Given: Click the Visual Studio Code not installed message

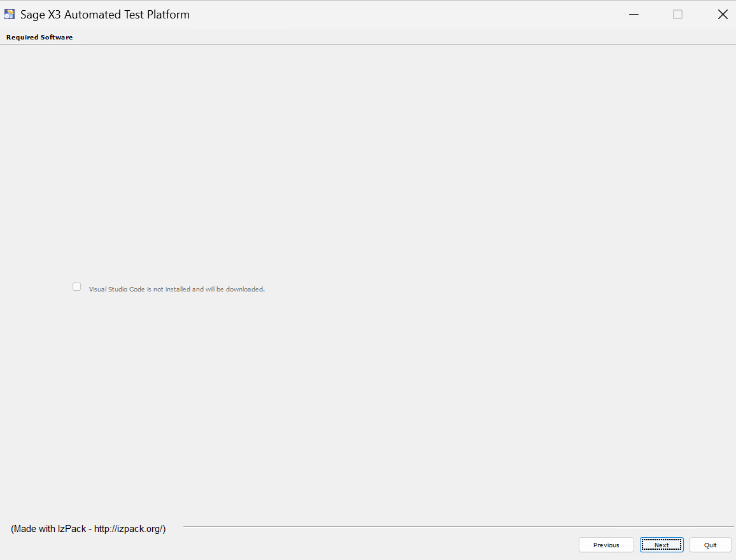Looking at the screenshot, I should coord(176,289).
